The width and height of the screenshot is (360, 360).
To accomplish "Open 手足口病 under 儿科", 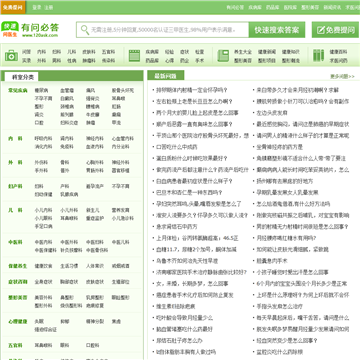I will click(43, 226).
